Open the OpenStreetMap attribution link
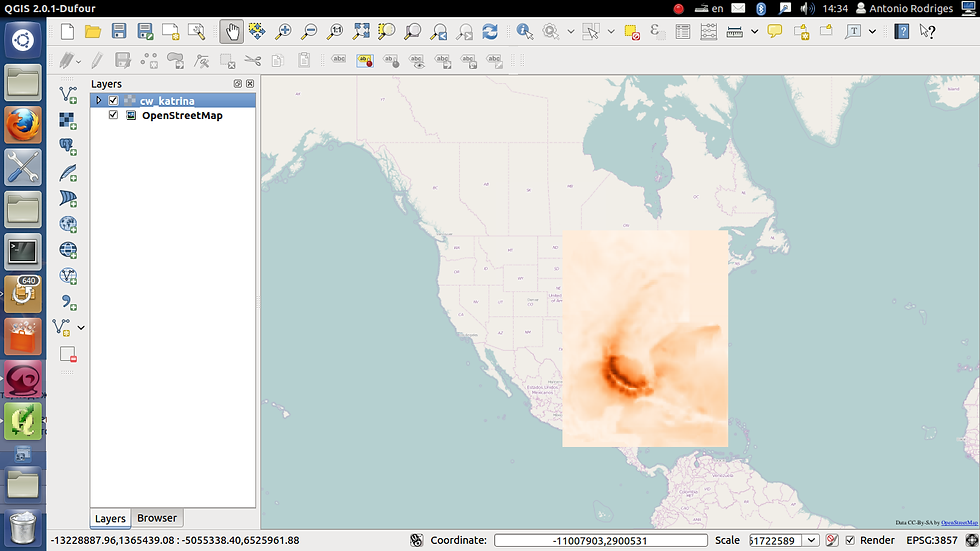Viewport: 980px width, 551px height. (x=959, y=522)
